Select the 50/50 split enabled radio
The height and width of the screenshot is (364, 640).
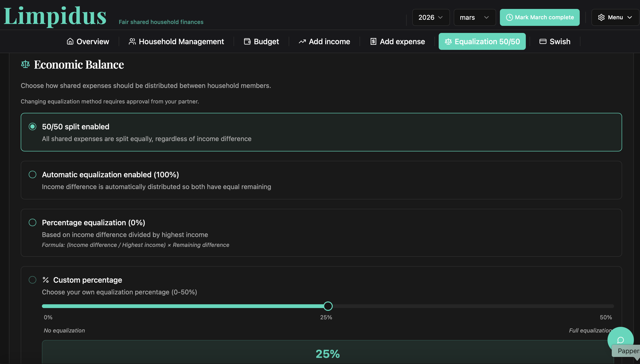click(32, 127)
